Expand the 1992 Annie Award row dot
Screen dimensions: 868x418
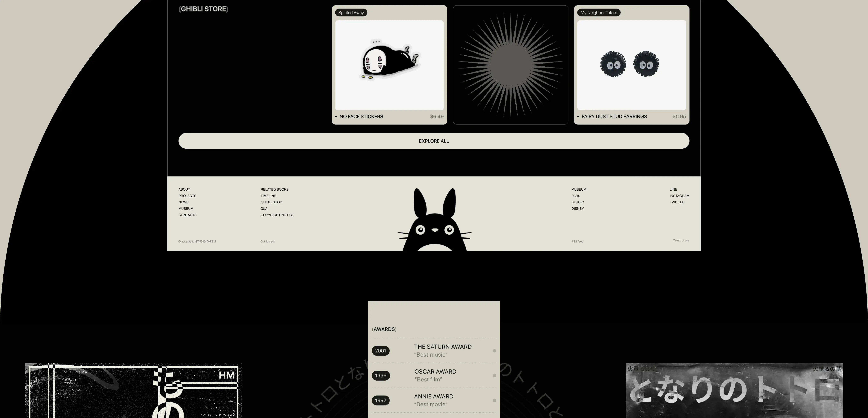click(x=494, y=401)
